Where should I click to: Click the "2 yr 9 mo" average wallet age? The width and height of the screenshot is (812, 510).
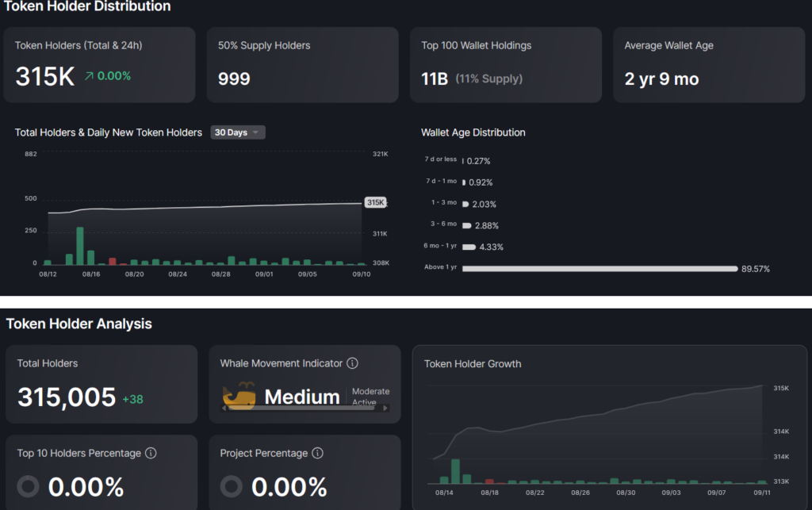[662, 79]
